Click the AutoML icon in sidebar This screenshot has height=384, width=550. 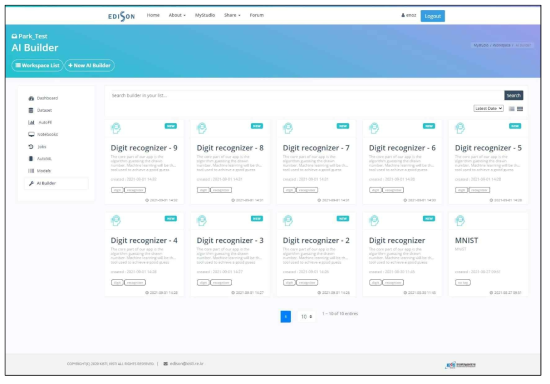(x=31, y=159)
